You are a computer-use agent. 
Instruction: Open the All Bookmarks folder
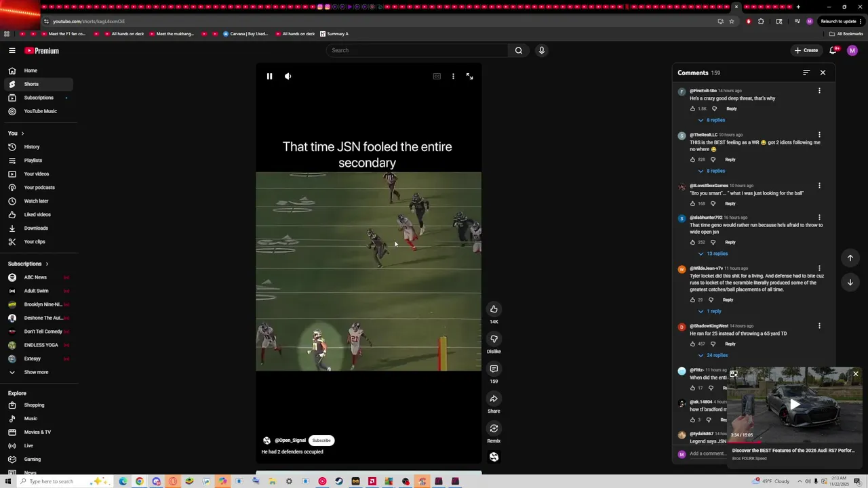point(846,34)
